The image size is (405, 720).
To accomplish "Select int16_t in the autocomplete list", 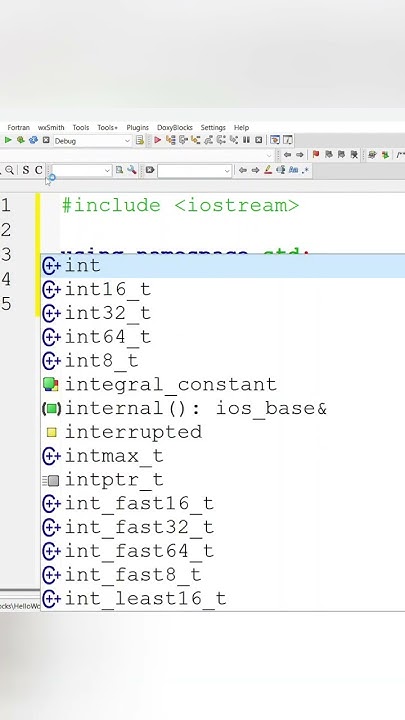I will 223,289.
